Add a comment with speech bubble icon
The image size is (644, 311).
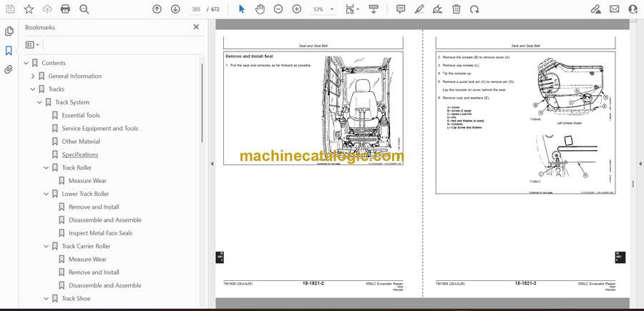pyautogui.click(x=401, y=9)
